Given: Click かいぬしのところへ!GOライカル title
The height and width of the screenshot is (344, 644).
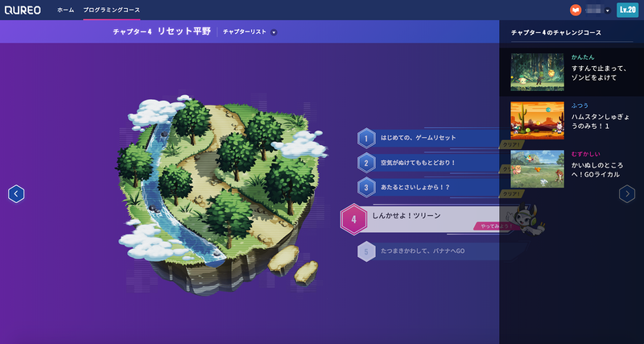Looking at the screenshot, I should point(596,170).
